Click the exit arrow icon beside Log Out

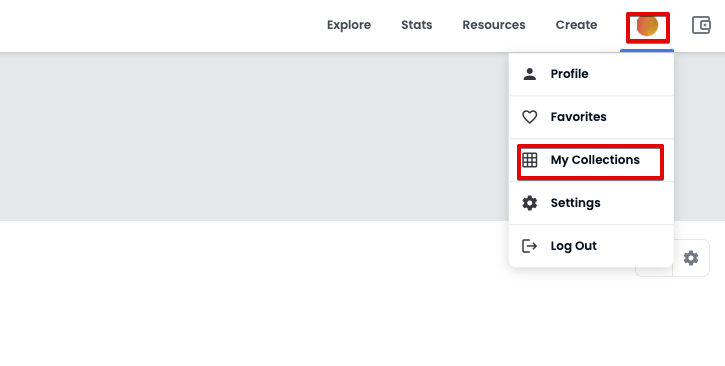point(529,246)
